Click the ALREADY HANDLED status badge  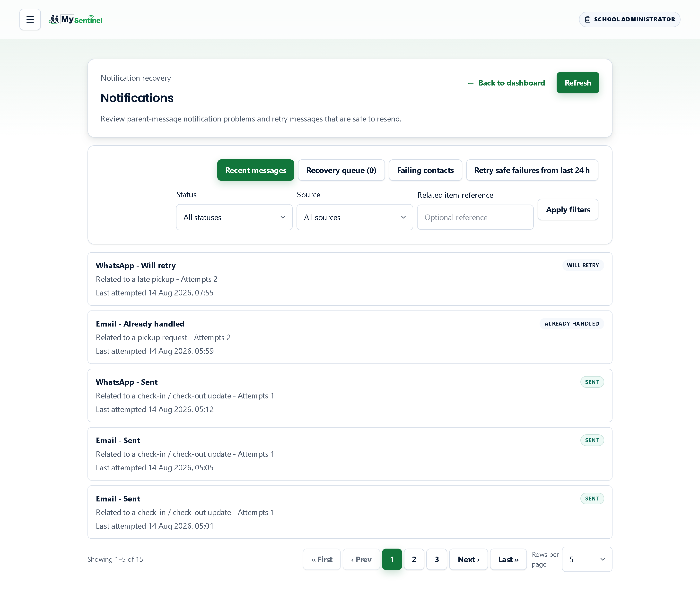click(572, 324)
